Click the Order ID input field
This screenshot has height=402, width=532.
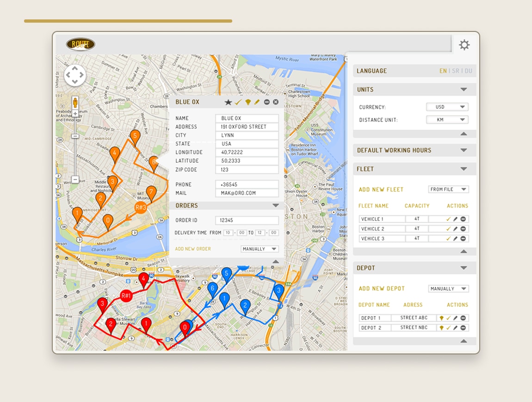click(x=247, y=220)
